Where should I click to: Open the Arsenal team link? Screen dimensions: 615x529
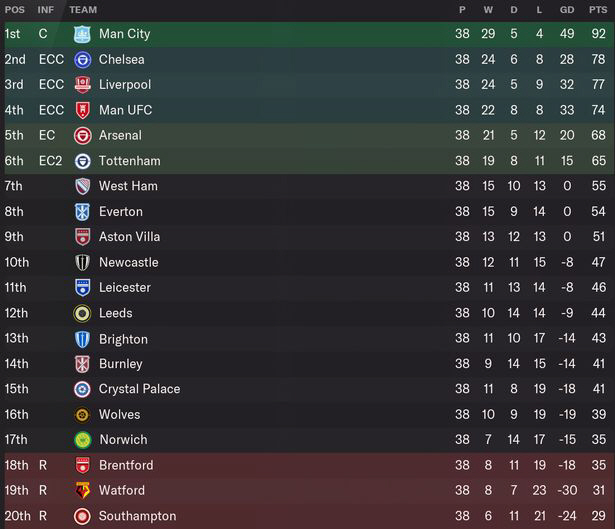[x=120, y=135]
